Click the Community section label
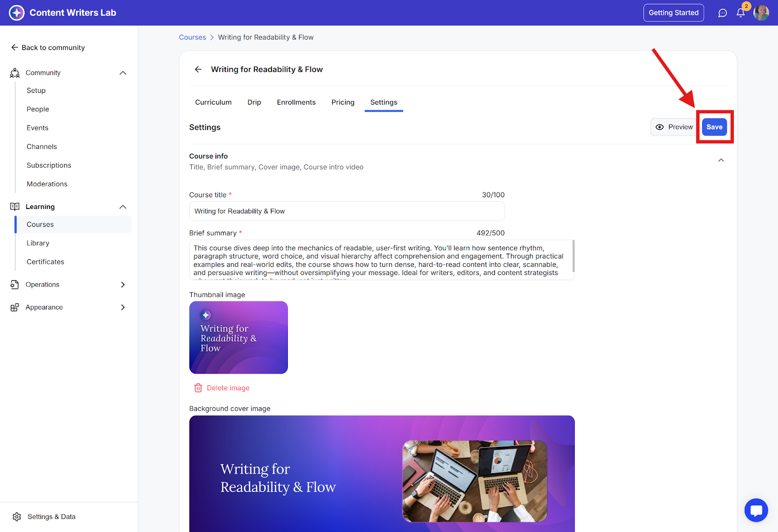The height and width of the screenshot is (532, 778). pos(43,73)
